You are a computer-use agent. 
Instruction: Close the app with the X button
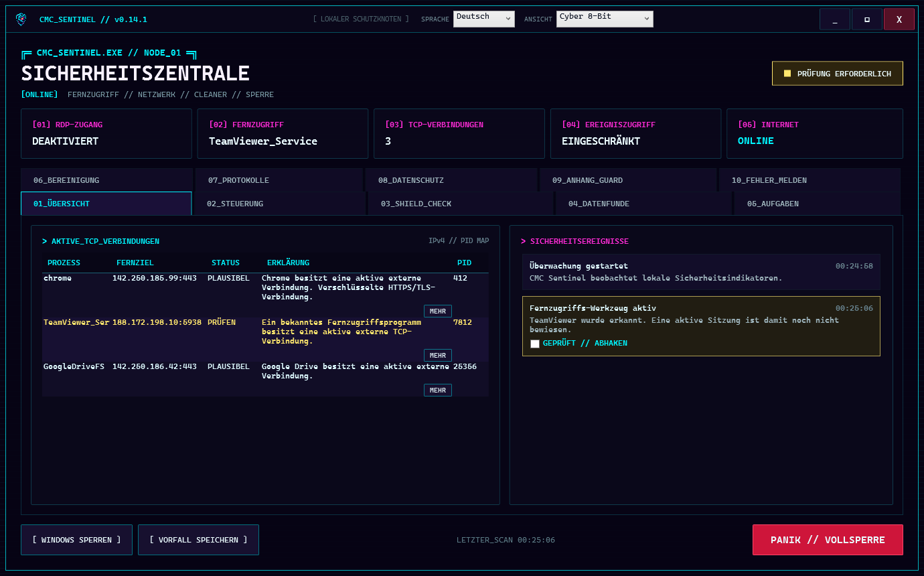899,19
